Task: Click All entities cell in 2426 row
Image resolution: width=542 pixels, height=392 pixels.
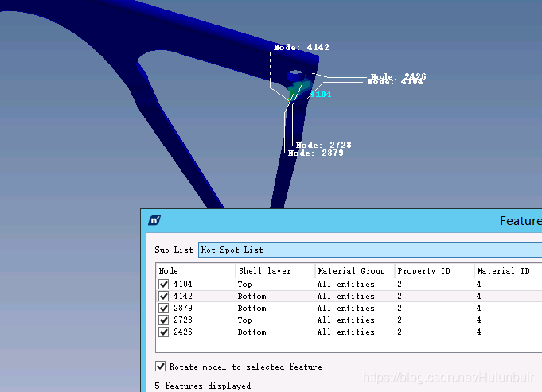Action: [346, 332]
